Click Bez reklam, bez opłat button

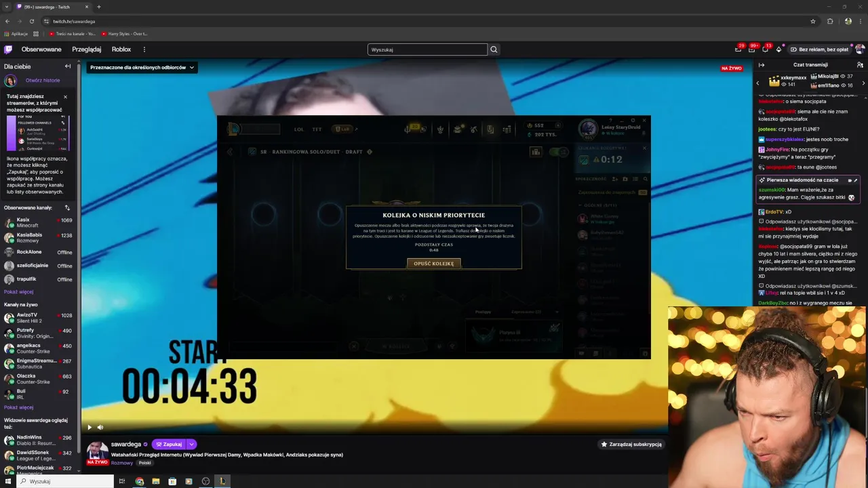[819, 49]
